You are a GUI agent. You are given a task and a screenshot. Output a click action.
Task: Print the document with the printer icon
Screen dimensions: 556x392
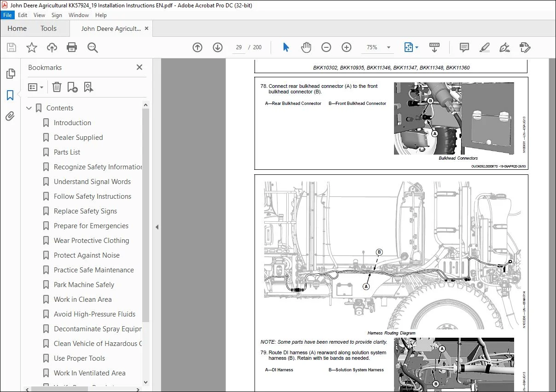pos(72,47)
